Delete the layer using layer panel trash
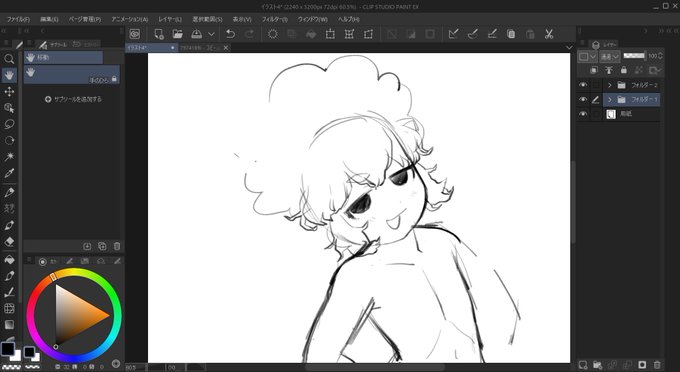This screenshot has width=680, height=372. (x=657, y=365)
